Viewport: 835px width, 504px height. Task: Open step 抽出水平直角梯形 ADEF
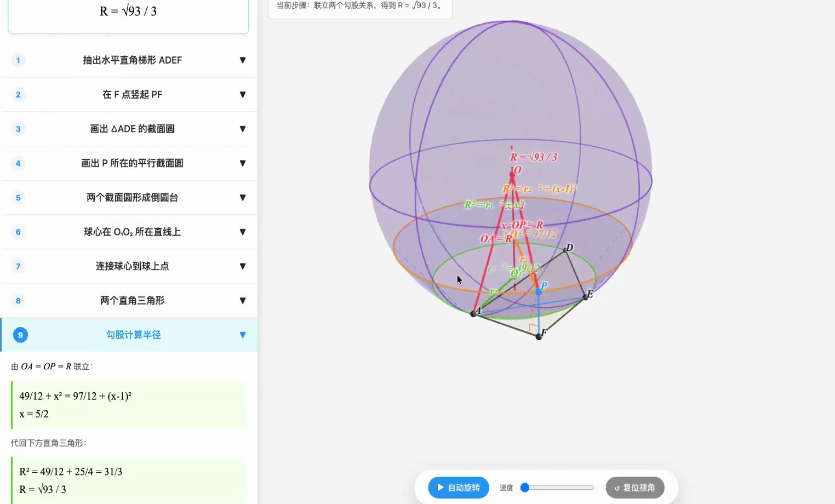coord(129,60)
